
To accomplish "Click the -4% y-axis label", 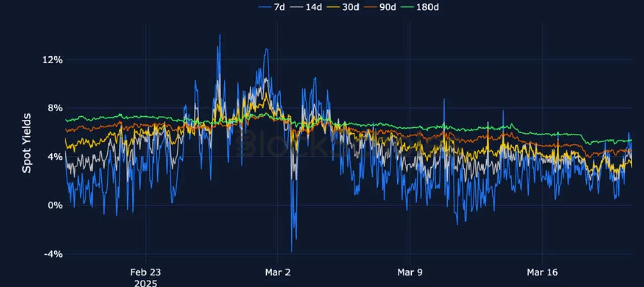I will (x=53, y=254).
